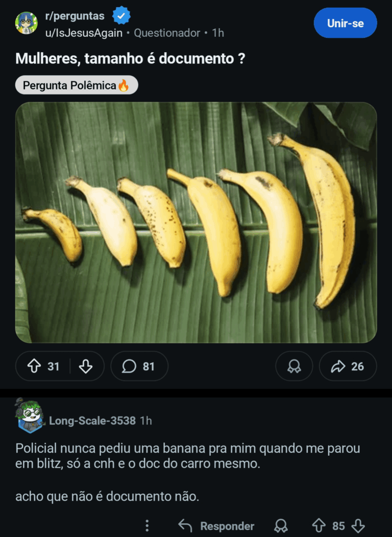The image size is (392, 537).
Task: Open the bananas image in full view
Action: [196, 222]
